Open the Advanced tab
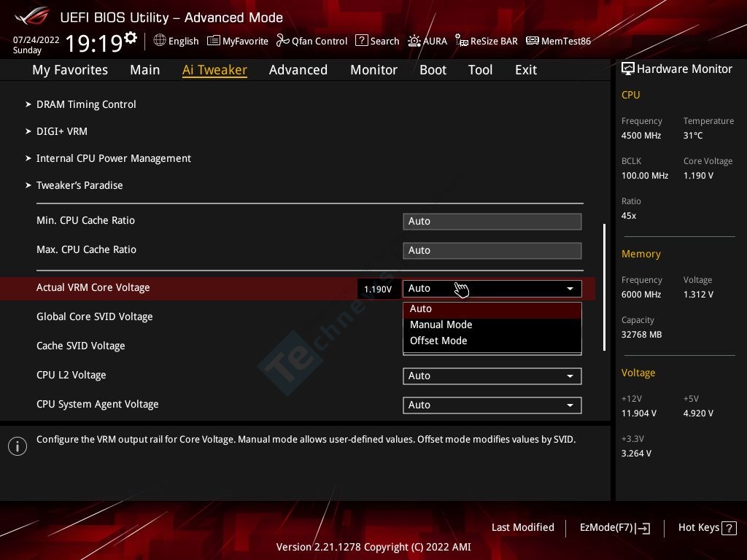Viewport: 747px width, 560px height. point(298,70)
